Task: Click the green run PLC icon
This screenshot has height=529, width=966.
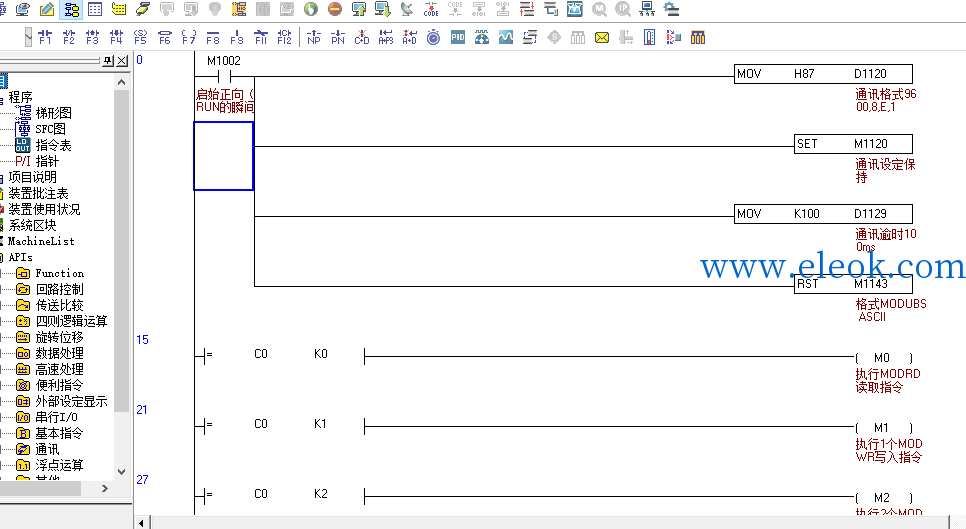Action: 311,9
